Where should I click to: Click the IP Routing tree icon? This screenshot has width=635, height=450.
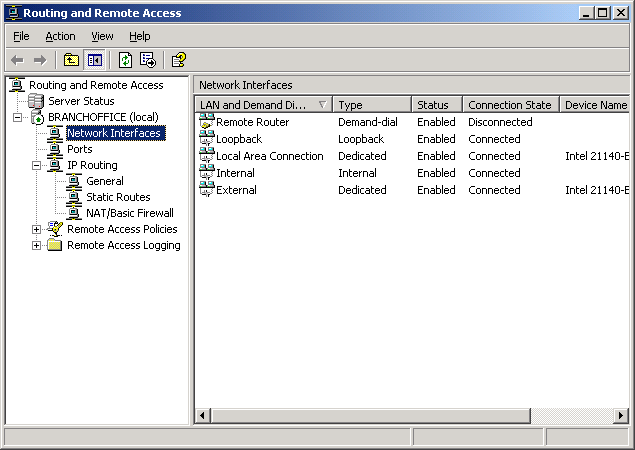point(55,165)
